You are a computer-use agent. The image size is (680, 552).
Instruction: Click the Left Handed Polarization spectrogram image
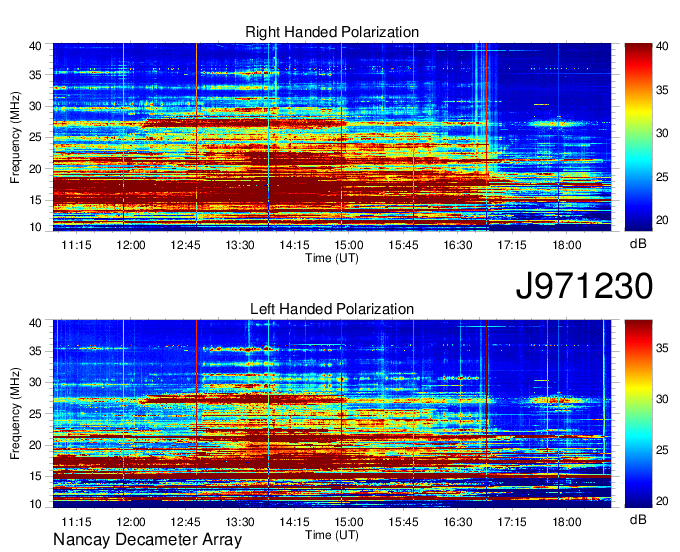click(x=332, y=414)
